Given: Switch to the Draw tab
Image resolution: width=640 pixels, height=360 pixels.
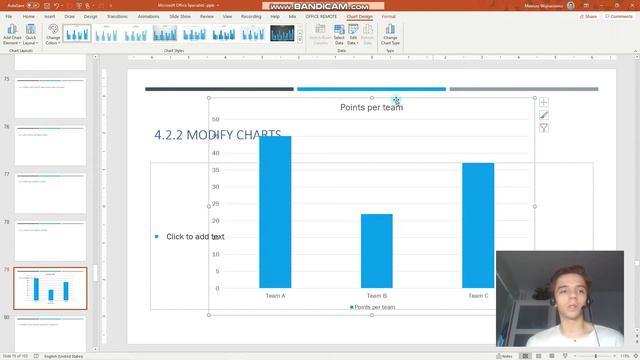Looking at the screenshot, I should click(69, 16).
